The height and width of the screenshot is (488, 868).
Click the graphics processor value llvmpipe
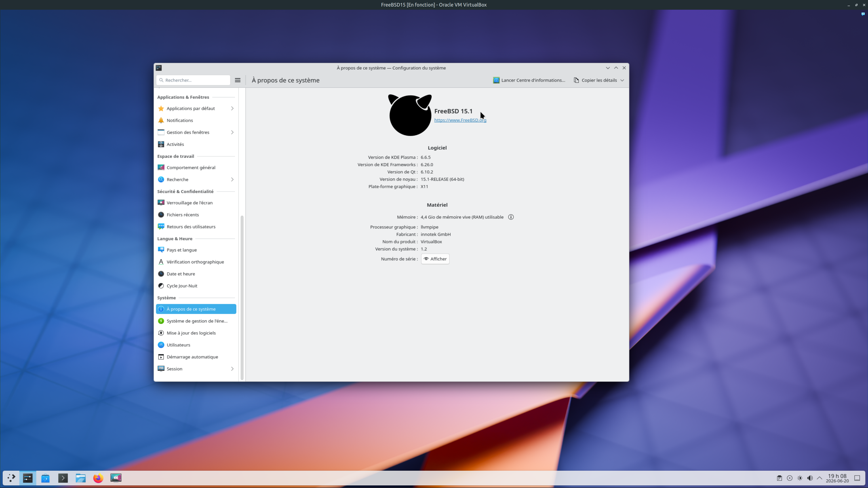(x=429, y=227)
